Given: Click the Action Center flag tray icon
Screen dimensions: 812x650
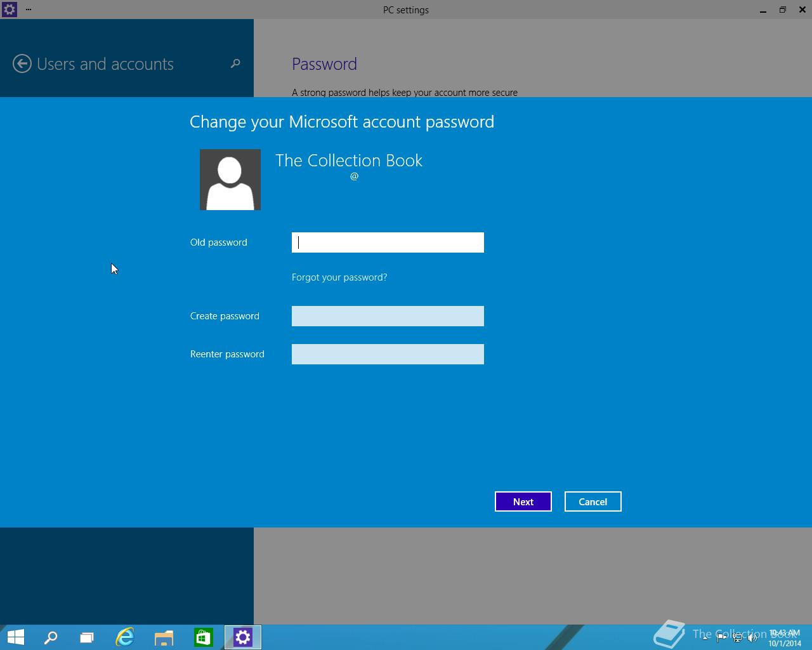Looking at the screenshot, I should pyautogui.click(x=721, y=638).
